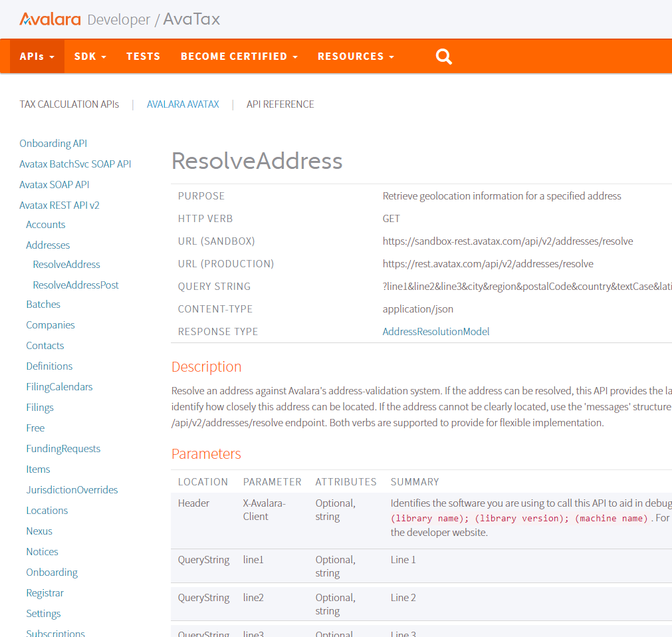This screenshot has height=637, width=672.
Task: Click the search magnifier icon
Action: point(443,57)
